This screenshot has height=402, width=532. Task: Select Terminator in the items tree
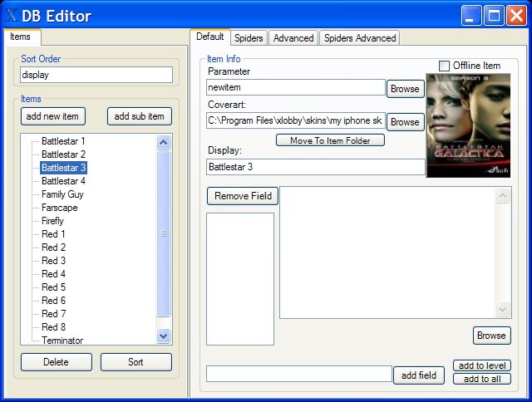click(62, 341)
